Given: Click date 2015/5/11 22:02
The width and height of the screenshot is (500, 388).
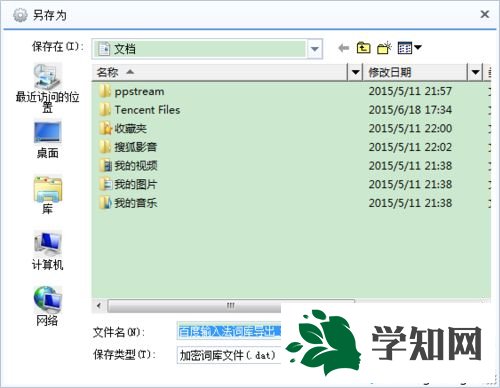Looking at the screenshot, I should (x=410, y=147).
